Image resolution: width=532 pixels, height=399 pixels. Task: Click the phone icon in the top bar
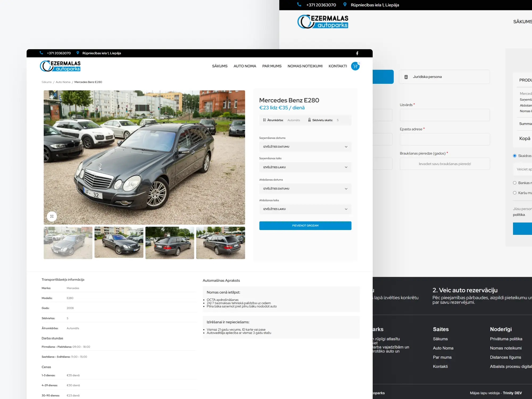[x=41, y=53]
